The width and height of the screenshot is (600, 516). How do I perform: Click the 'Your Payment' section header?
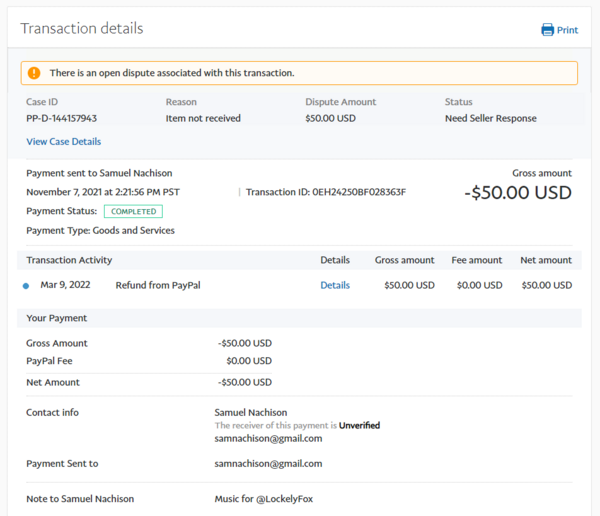[57, 318]
